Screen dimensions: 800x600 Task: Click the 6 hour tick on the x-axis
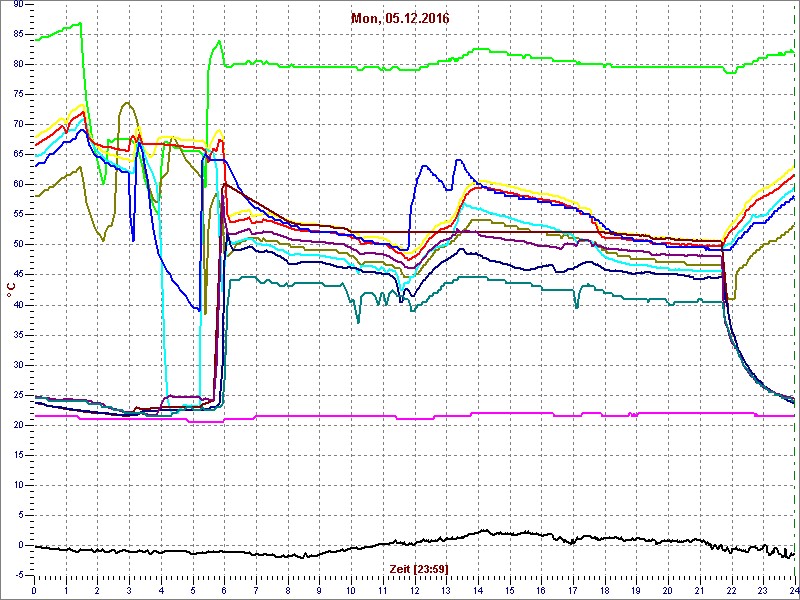point(224,590)
